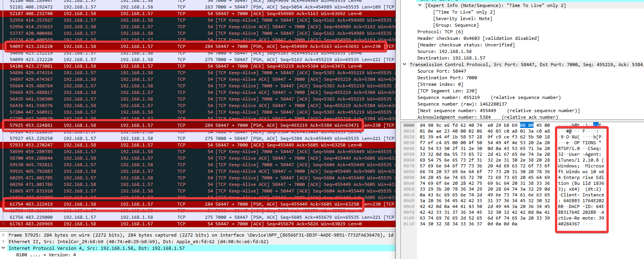
Task: Click "RTSP/1.0" in the ASCII dump
Action: tap(569, 148)
